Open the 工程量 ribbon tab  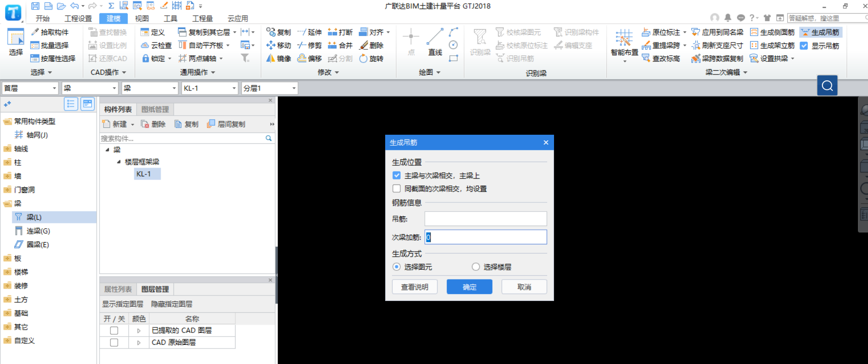point(203,18)
